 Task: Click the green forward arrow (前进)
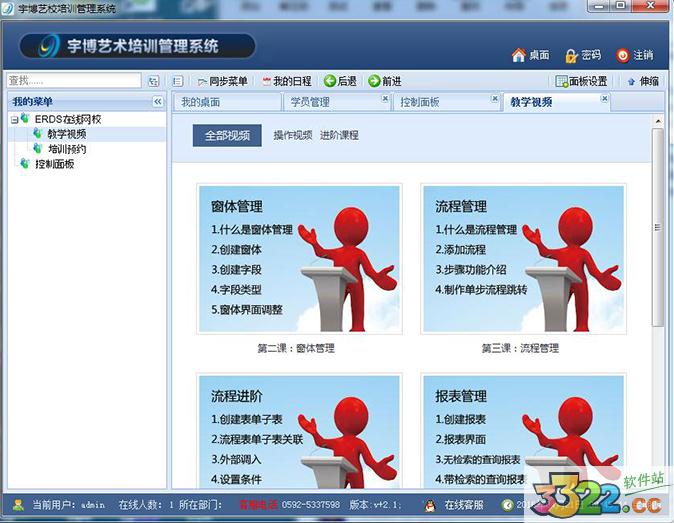coord(385,81)
